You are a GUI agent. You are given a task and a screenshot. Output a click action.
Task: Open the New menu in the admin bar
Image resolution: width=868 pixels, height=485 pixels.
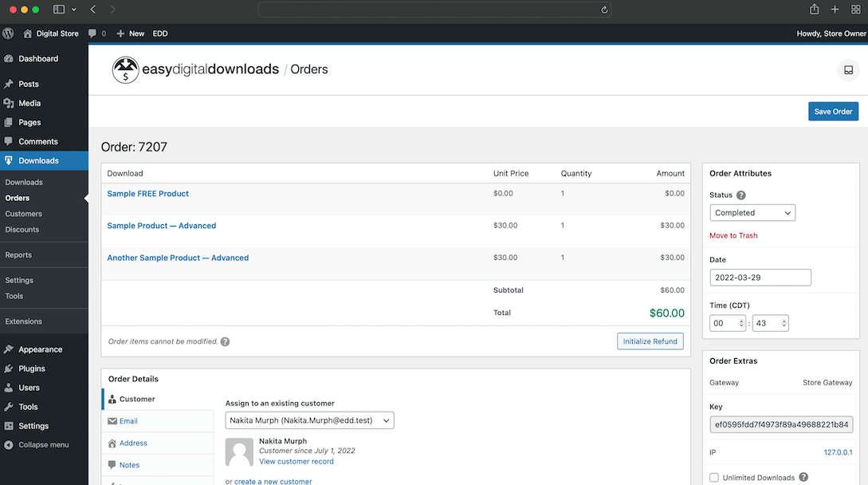pos(130,34)
